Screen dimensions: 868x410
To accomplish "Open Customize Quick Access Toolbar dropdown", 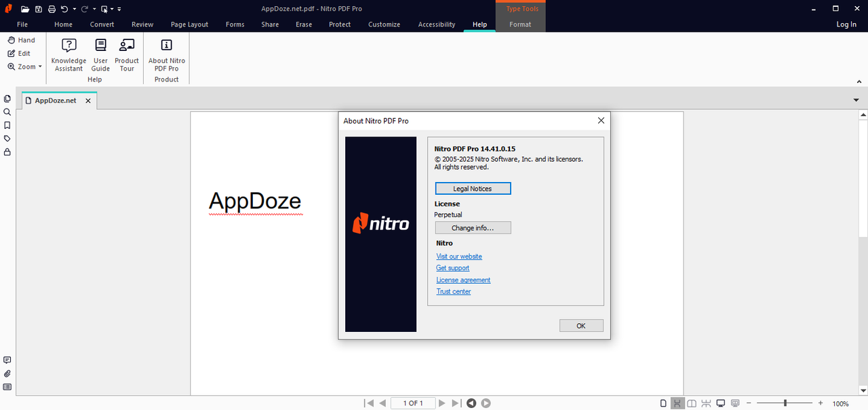I will [x=119, y=10].
